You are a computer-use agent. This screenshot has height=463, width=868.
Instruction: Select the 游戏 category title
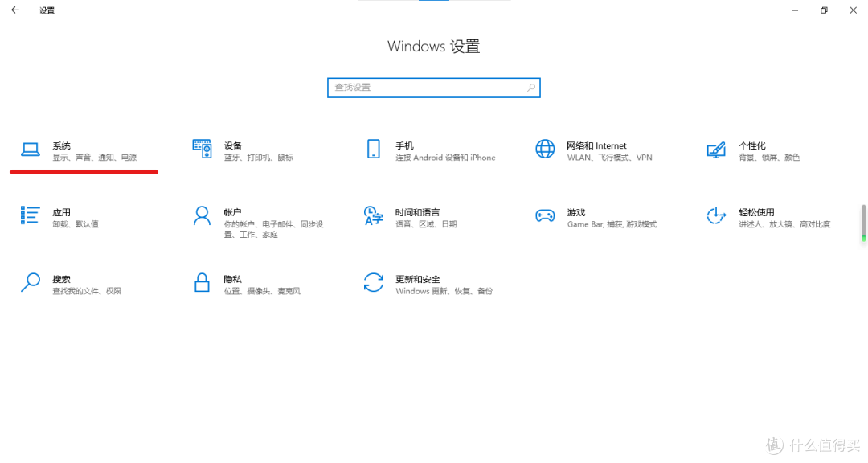(576, 213)
